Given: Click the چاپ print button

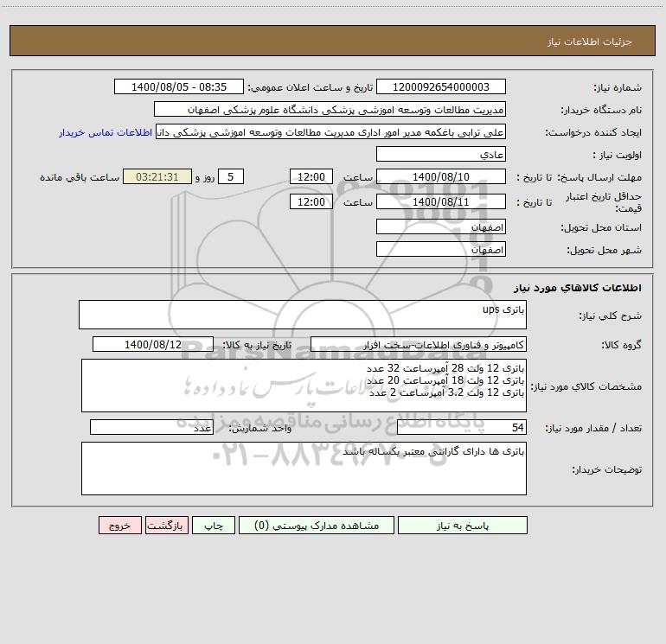Looking at the screenshot, I should click(214, 525).
